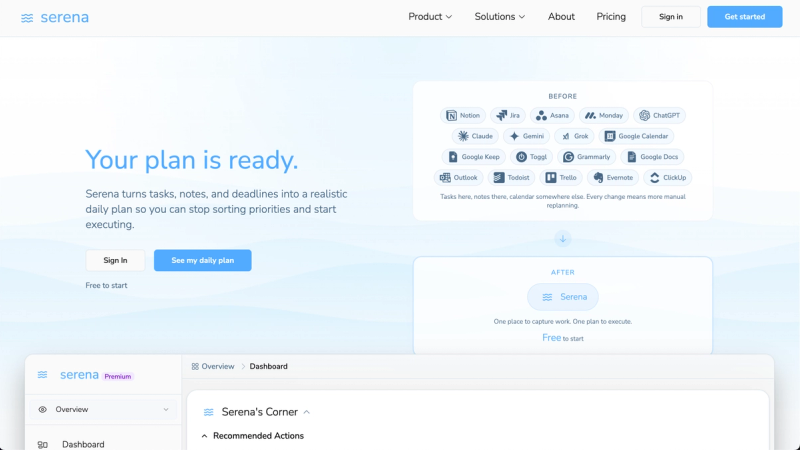
Task: Click Overview in the breadcrumb
Action: [218, 366]
